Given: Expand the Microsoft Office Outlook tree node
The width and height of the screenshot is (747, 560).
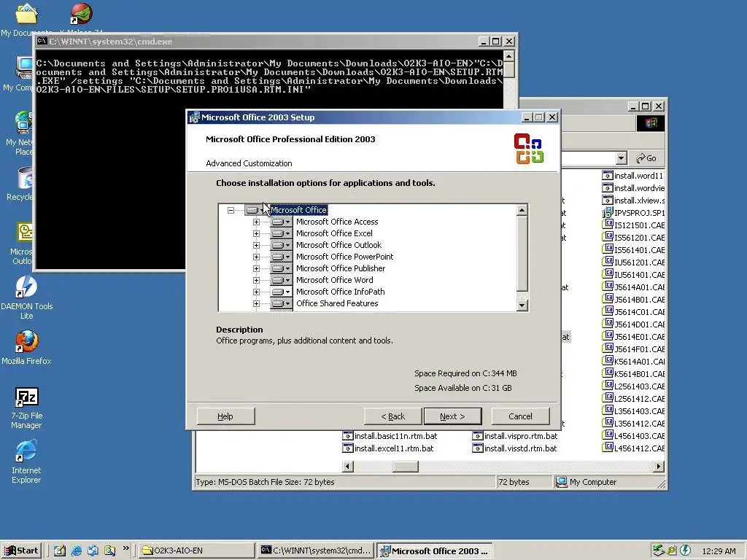Looking at the screenshot, I should pos(256,245).
